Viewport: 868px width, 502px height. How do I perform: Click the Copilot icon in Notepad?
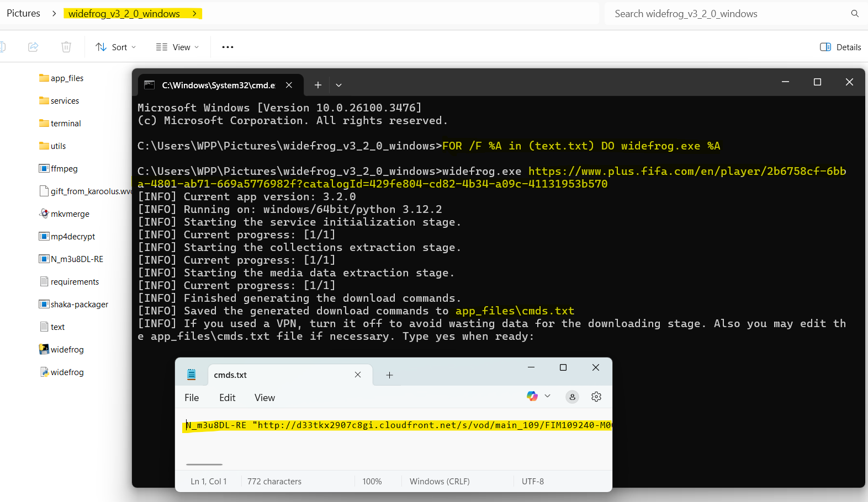532,396
